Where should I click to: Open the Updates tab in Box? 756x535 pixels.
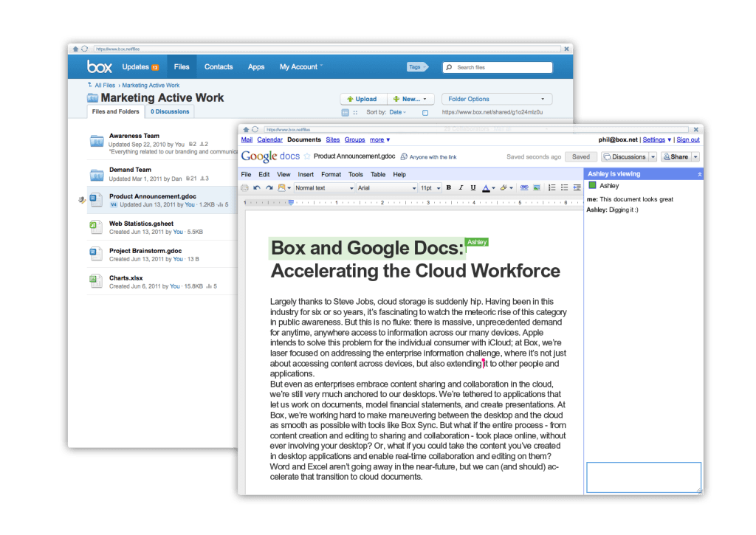pyautogui.click(x=140, y=66)
